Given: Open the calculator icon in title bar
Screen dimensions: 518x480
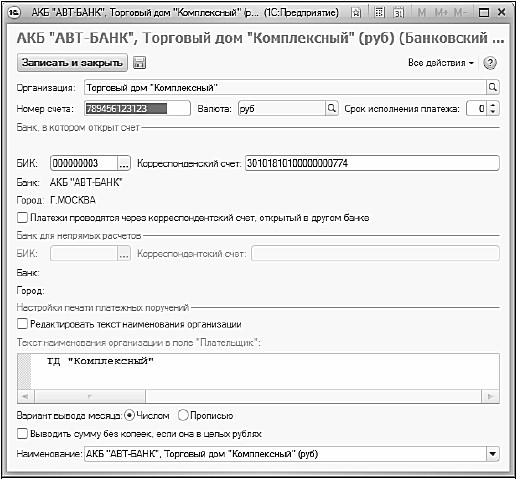Looking at the screenshot, I should pyautogui.click(x=379, y=13).
